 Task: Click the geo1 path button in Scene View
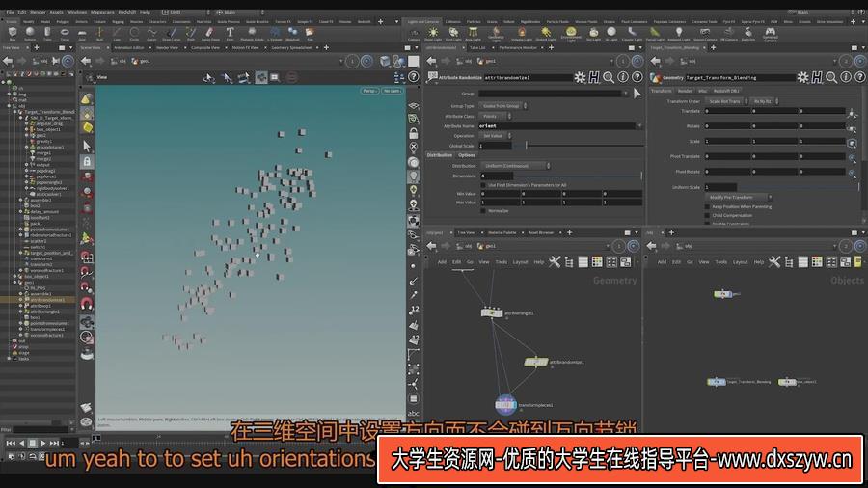pos(141,62)
